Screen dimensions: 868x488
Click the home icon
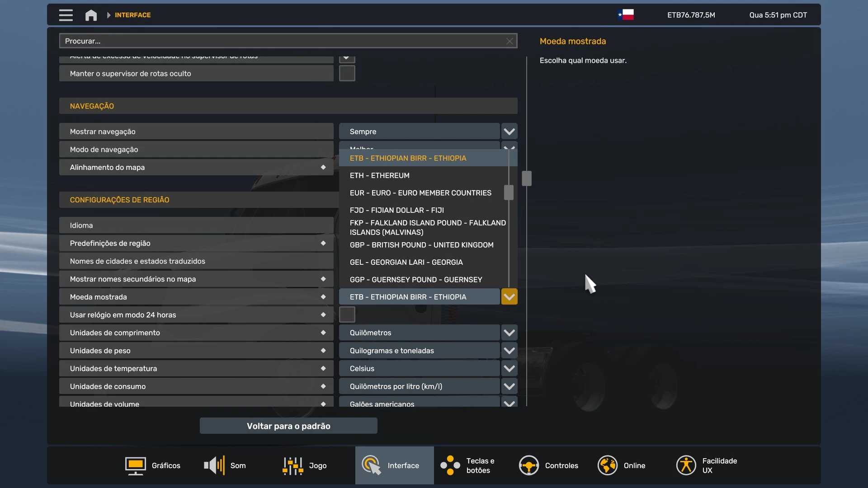tap(91, 15)
